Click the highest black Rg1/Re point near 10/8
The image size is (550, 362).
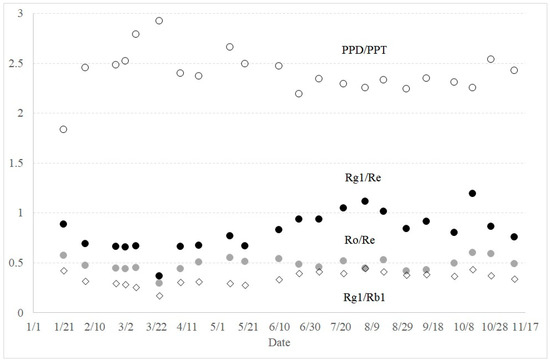tap(472, 193)
